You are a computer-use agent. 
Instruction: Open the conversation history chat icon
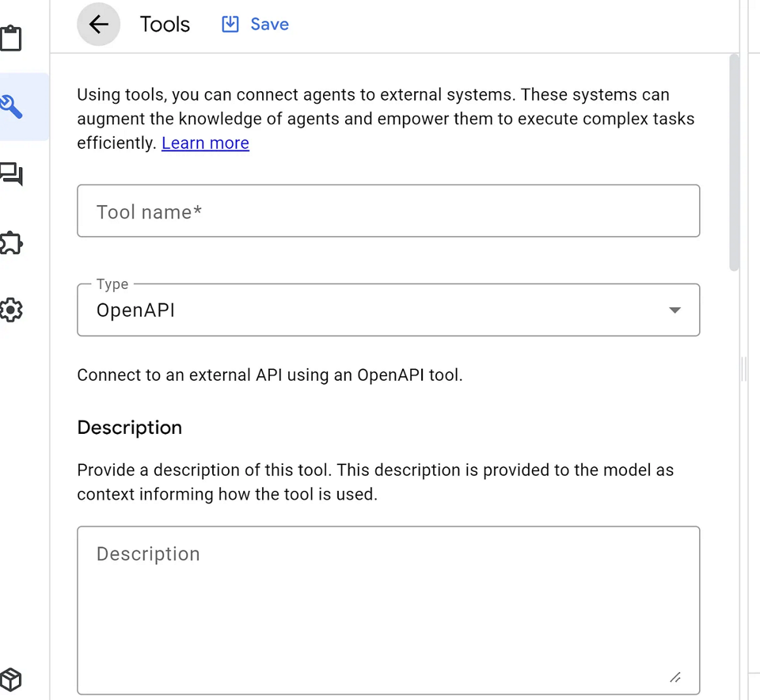pyautogui.click(x=12, y=174)
